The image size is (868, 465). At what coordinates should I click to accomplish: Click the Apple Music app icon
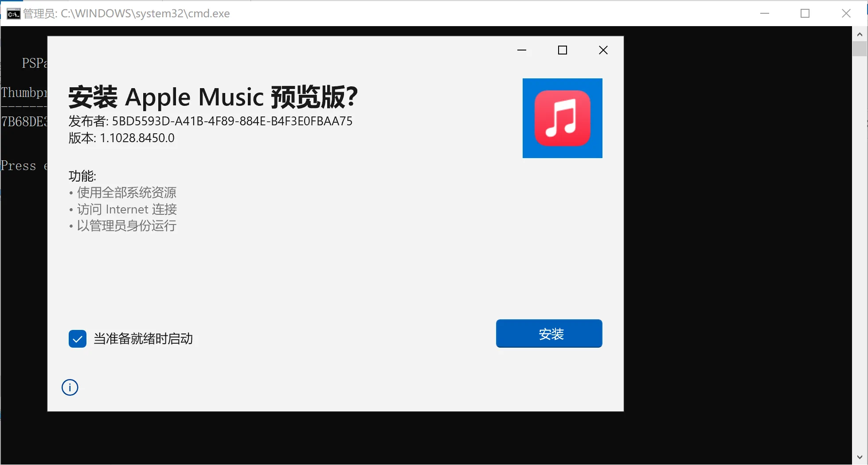click(562, 118)
